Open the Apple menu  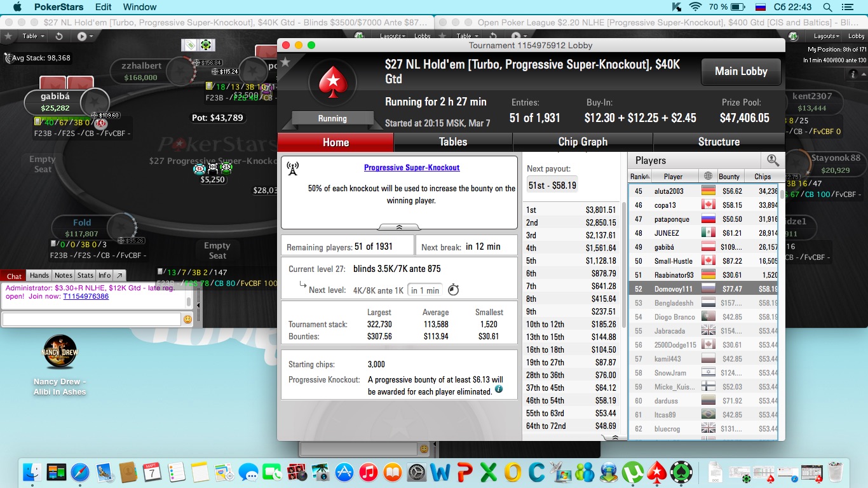click(x=17, y=7)
